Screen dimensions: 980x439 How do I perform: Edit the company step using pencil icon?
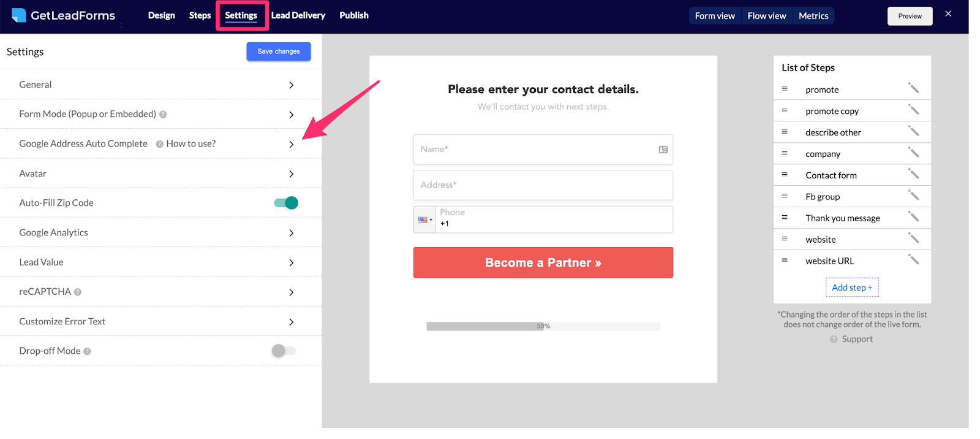click(914, 153)
